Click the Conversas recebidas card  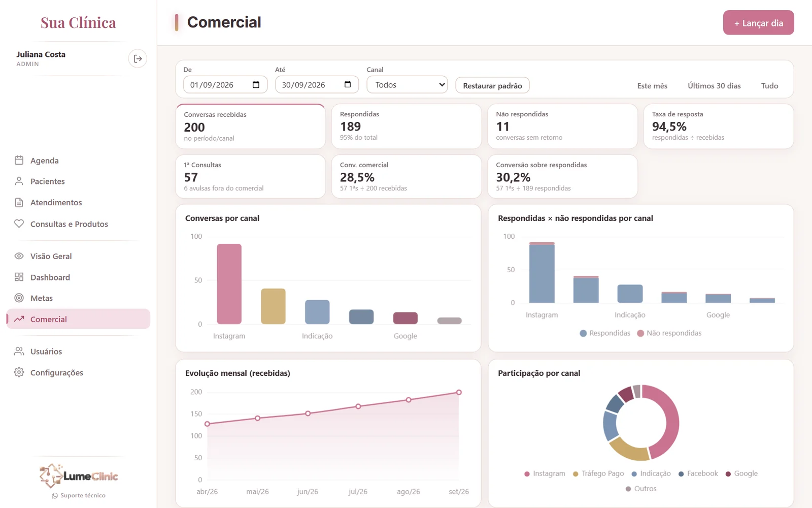(x=250, y=126)
